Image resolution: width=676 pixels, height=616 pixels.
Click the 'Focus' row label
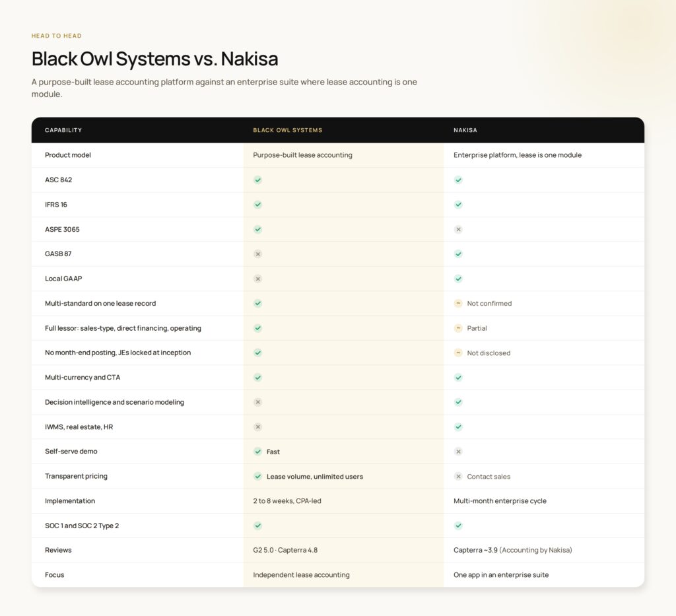tap(54, 575)
